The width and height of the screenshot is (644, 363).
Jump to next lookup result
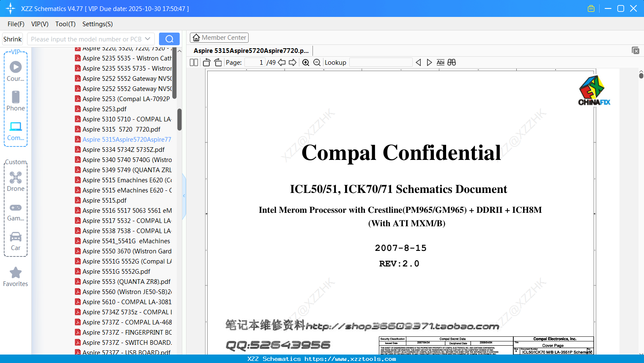pyautogui.click(x=429, y=63)
